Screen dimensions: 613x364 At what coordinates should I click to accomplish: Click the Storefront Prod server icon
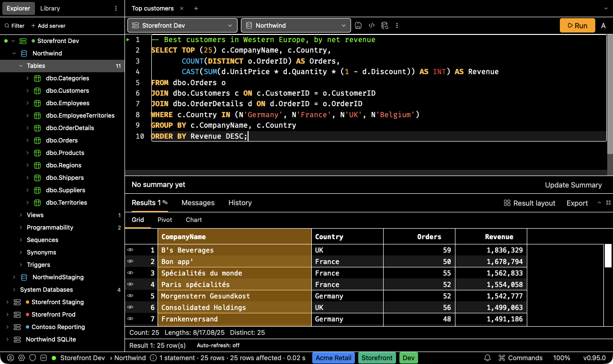[17, 315]
